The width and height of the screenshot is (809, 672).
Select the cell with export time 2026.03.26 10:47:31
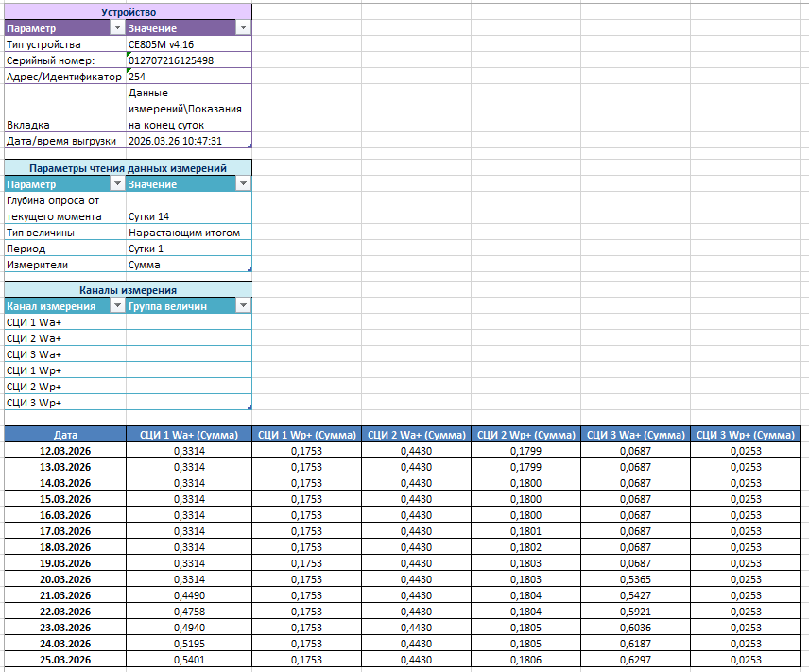click(x=188, y=141)
